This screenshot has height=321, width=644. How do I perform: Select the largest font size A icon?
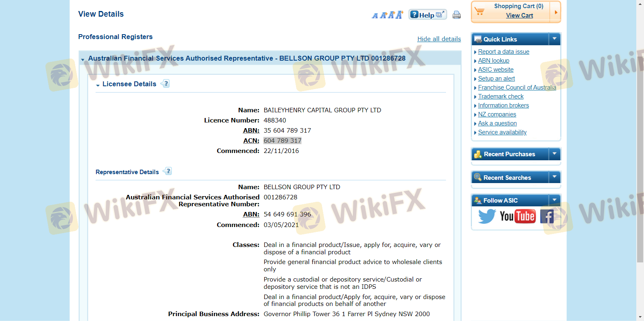[399, 15]
